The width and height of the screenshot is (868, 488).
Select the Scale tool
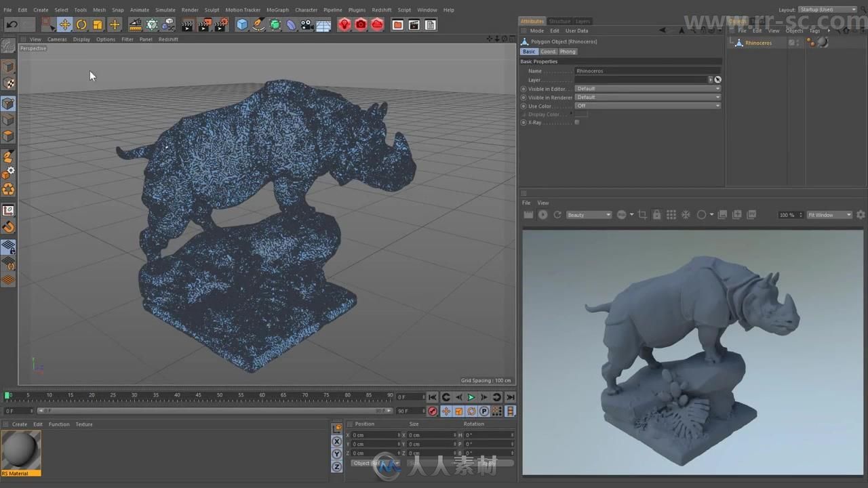click(x=98, y=25)
